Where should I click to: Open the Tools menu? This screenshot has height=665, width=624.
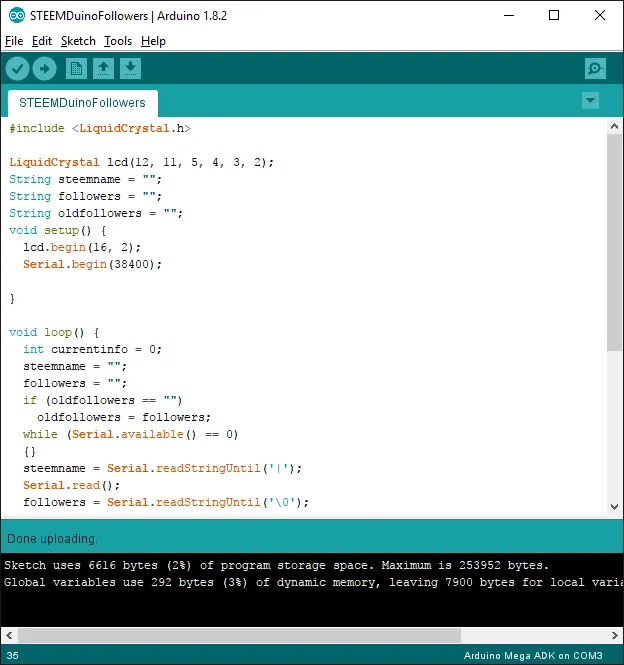pyautogui.click(x=118, y=41)
